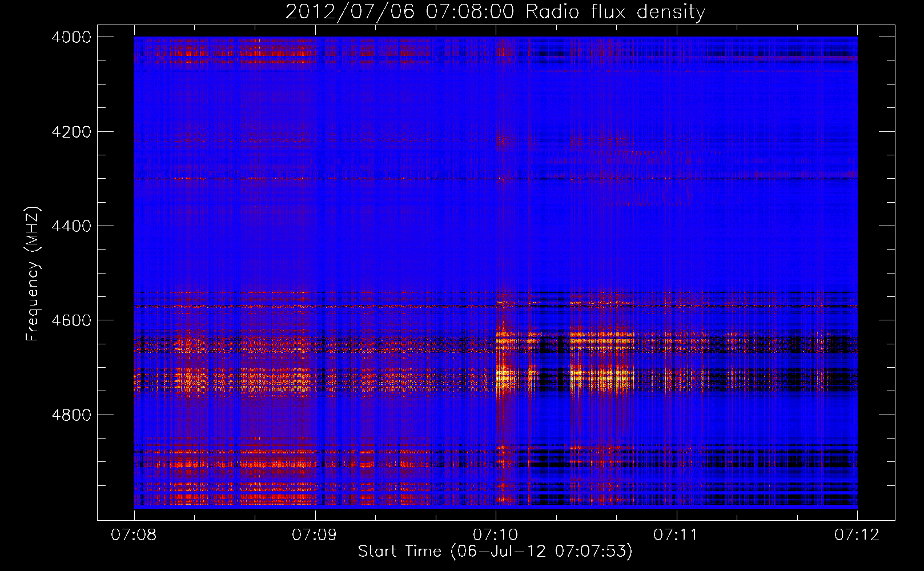Image resolution: width=924 pixels, height=571 pixels.
Task: Click the 'Frequency (MHZ)' axis label
Action: (33, 274)
